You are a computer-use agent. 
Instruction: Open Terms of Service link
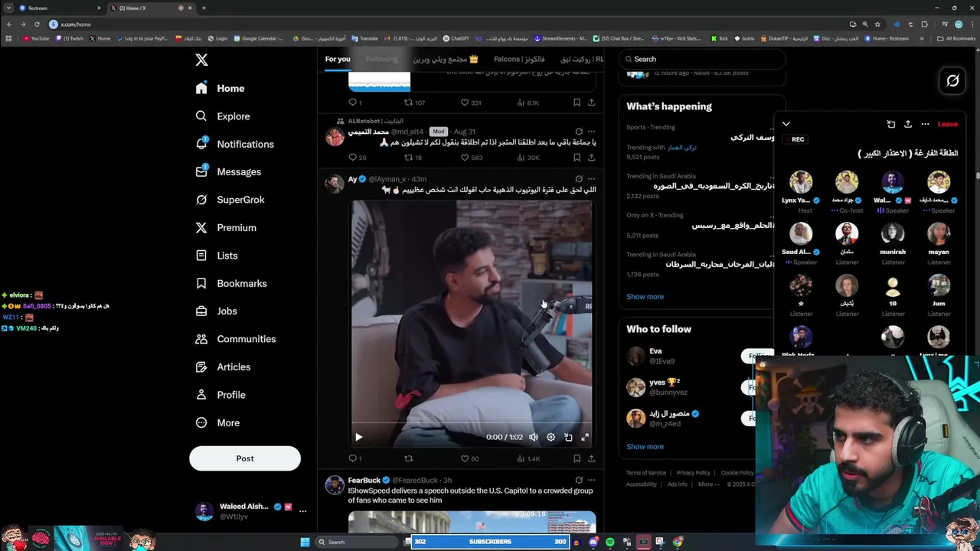tap(646, 473)
